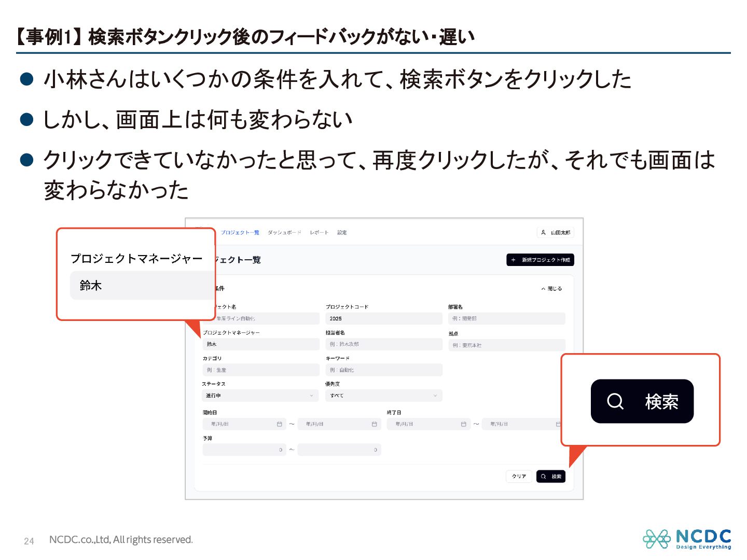The width and height of the screenshot is (747, 560).
Task: Open calendar icon in first 開始日 date field
Action: click(279, 424)
